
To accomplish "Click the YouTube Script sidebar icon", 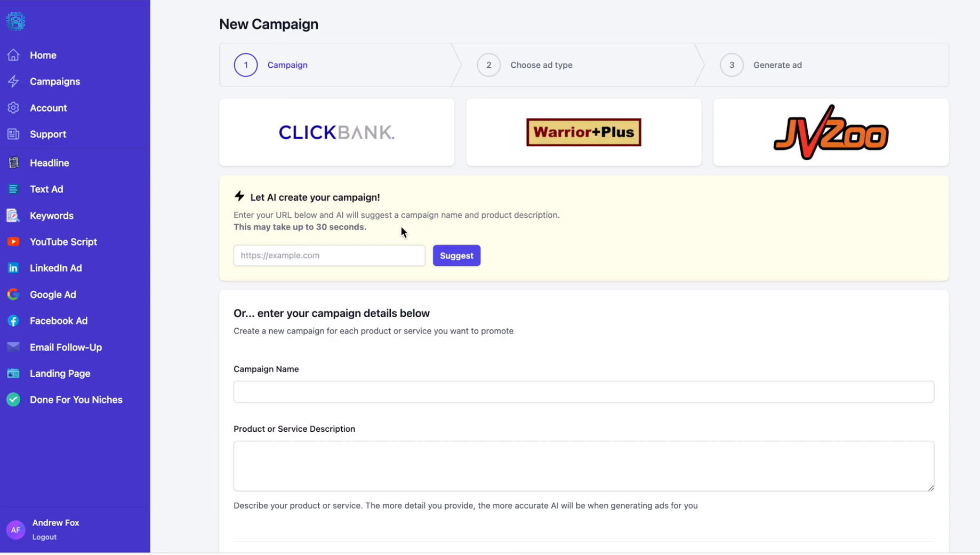I will [13, 242].
